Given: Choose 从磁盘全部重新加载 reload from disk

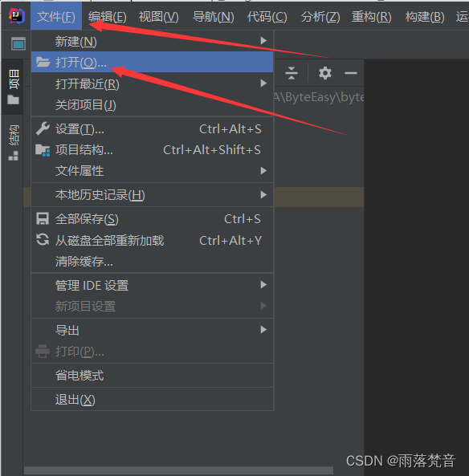Looking at the screenshot, I should click(152, 241).
